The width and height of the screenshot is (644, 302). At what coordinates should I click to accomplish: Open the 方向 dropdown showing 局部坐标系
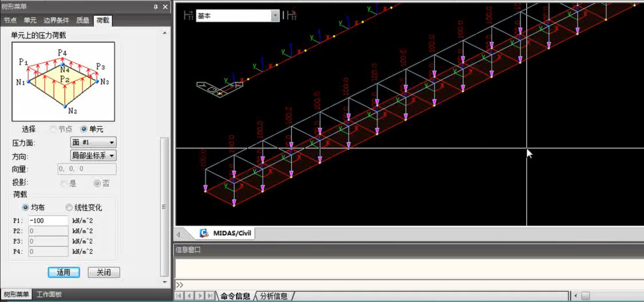(x=93, y=155)
